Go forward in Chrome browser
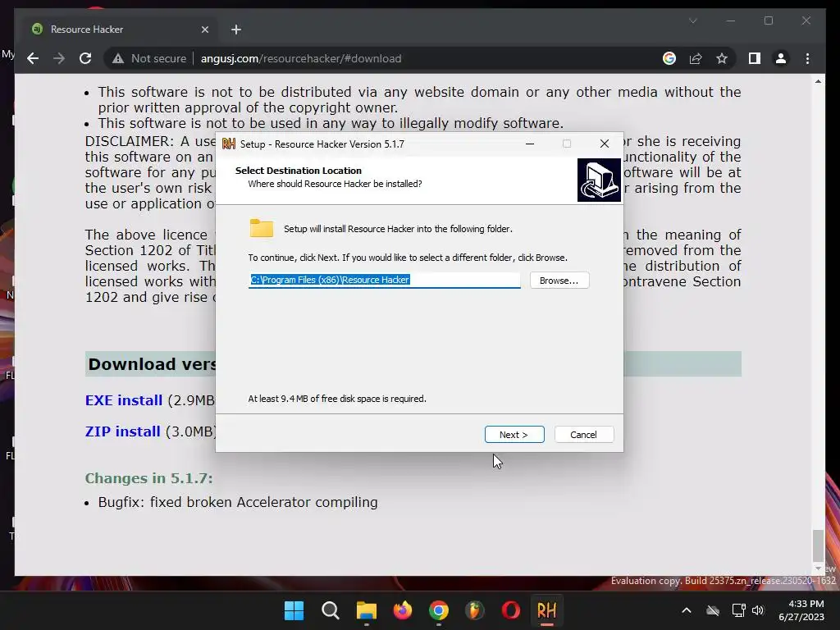The width and height of the screenshot is (840, 630). tap(59, 58)
